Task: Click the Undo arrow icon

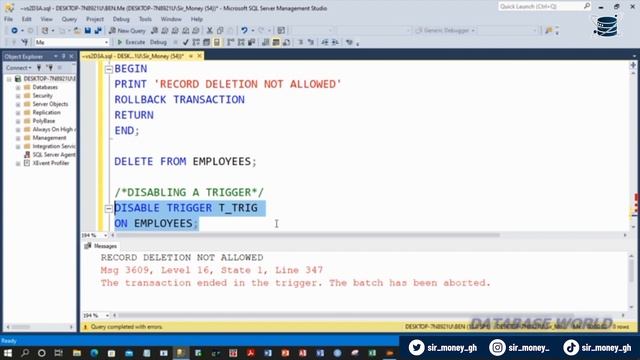Action: pyautogui.click(x=244, y=31)
